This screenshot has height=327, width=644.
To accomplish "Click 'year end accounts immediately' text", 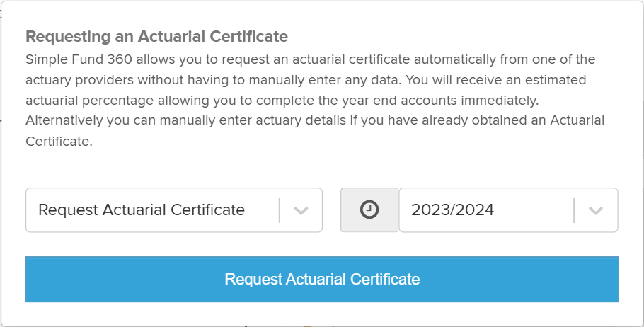I will tap(422, 101).
